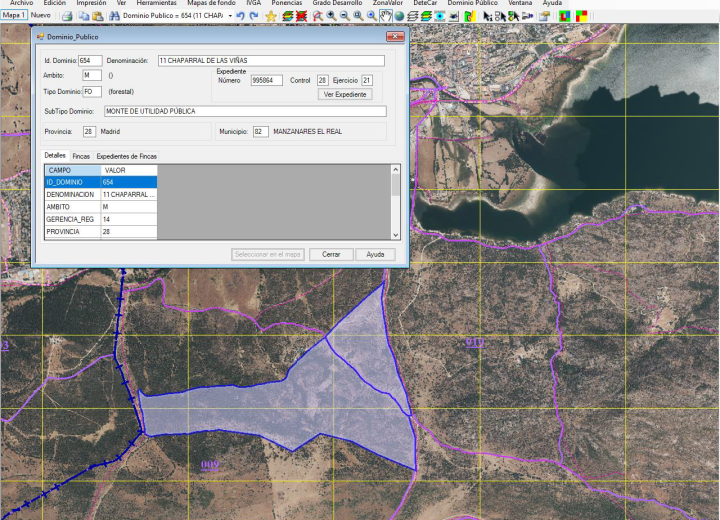This screenshot has width=720, height=520.
Task: Open the Herramientas menu
Action: pyautogui.click(x=157, y=3)
